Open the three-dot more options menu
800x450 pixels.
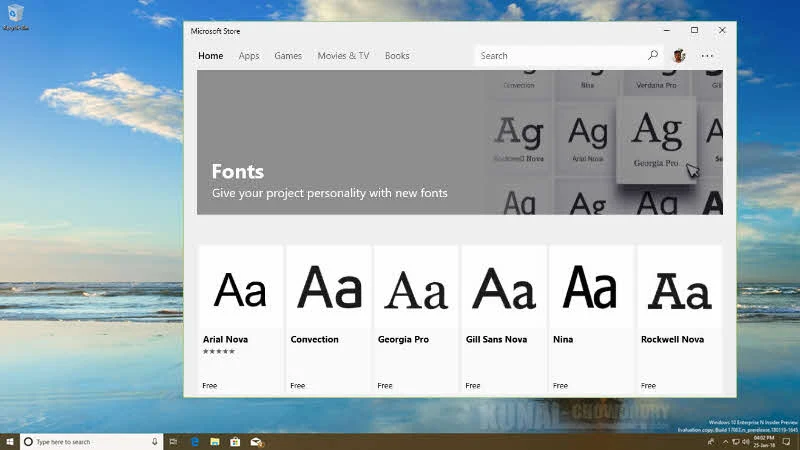[707, 56]
